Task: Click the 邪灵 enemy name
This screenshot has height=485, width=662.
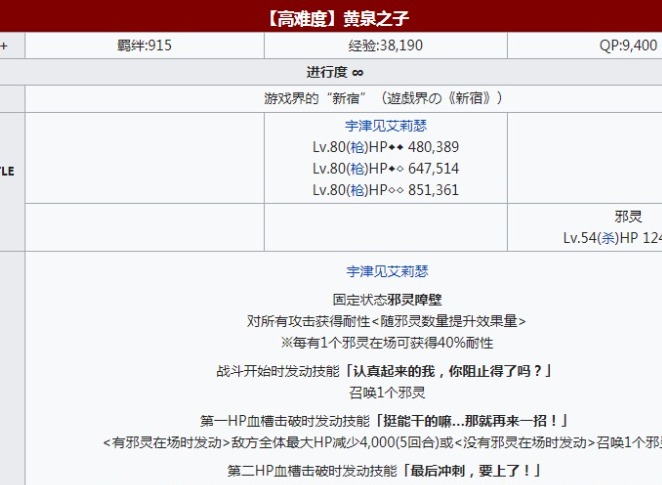Action: [x=628, y=217]
